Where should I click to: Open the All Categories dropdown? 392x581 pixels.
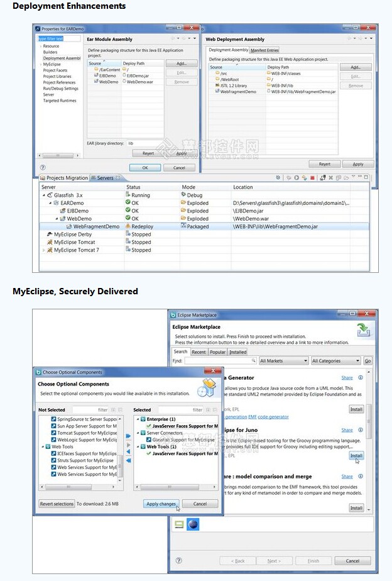(x=335, y=361)
